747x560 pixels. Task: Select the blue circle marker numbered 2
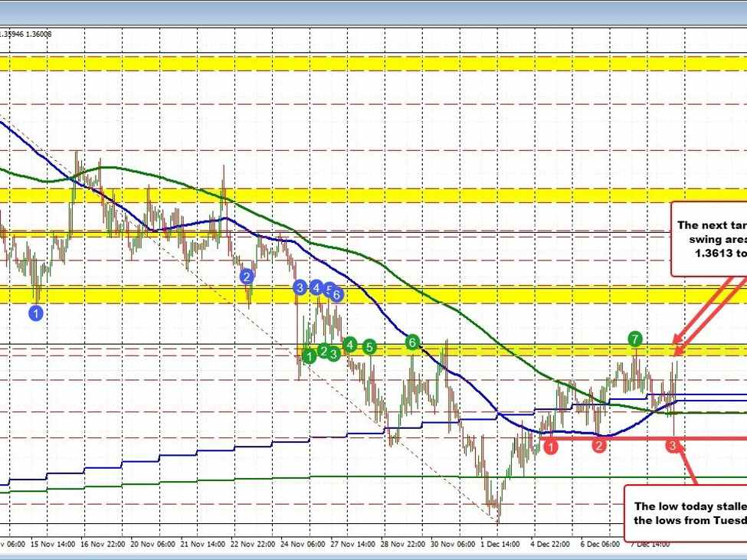247,276
